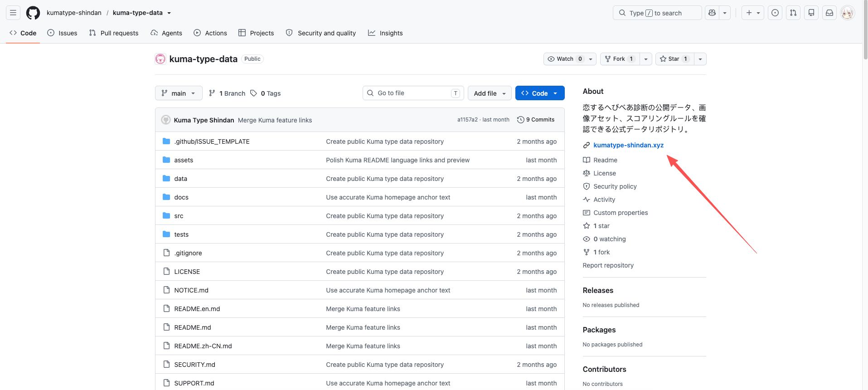Open the 0 watching link
Viewport: 868px width, 390px height.
(605, 239)
